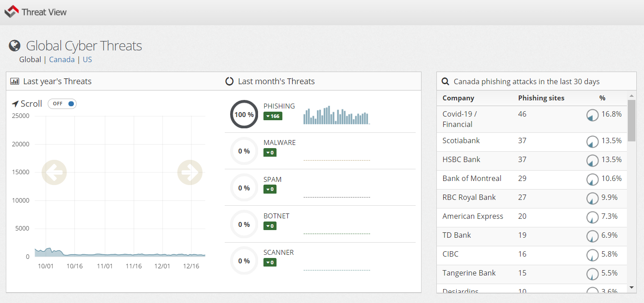644x303 pixels.
Task: Click the green 0 badge under MALWARE
Action: (270, 153)
